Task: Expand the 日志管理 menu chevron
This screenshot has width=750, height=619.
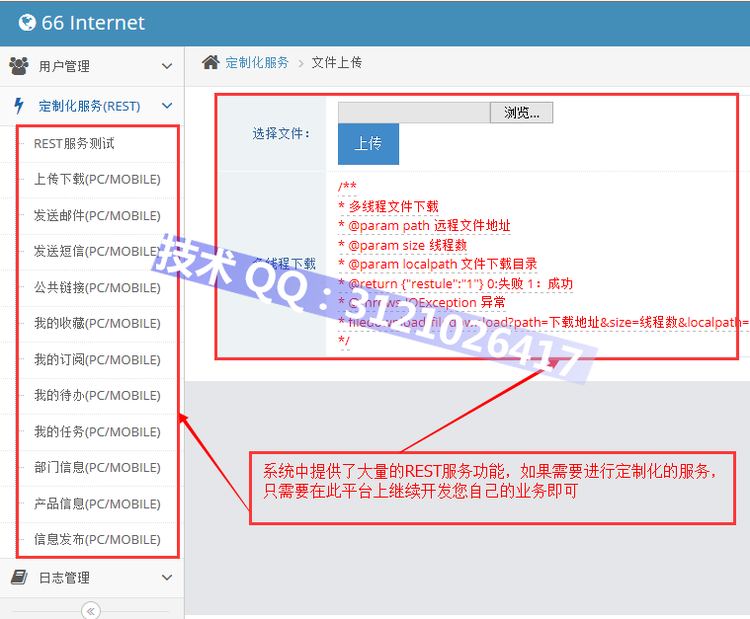Action: click(x=167, y=577)
